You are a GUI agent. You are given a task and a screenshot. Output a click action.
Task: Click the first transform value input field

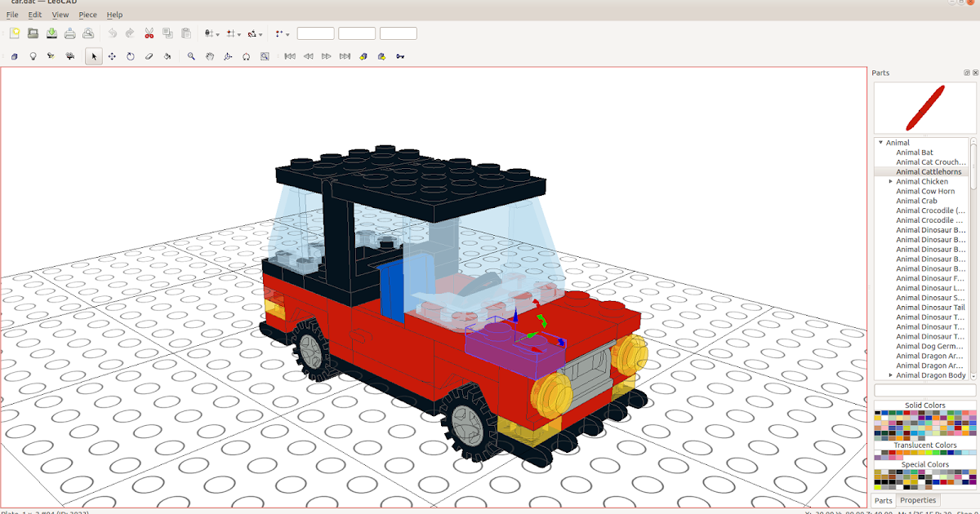pos(315,33)
